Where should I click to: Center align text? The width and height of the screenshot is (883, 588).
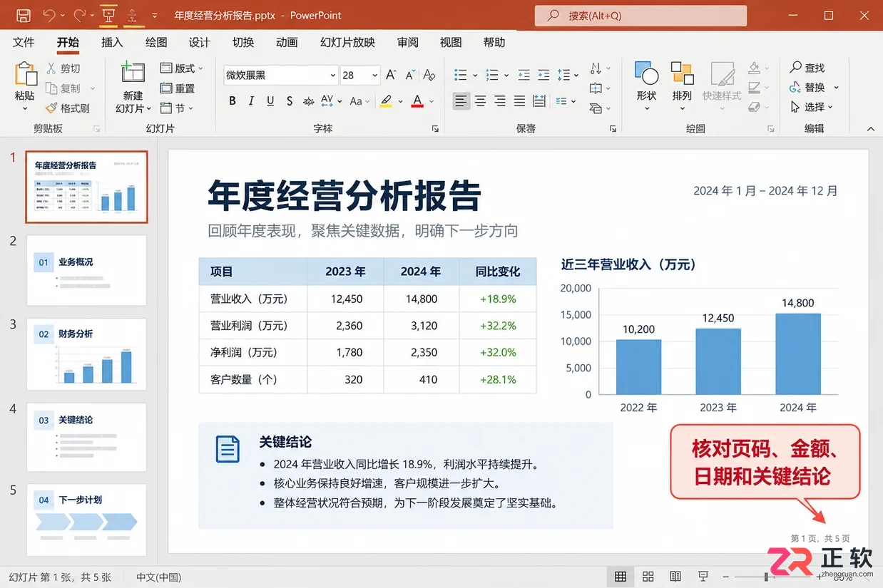(x=481, y=101)
